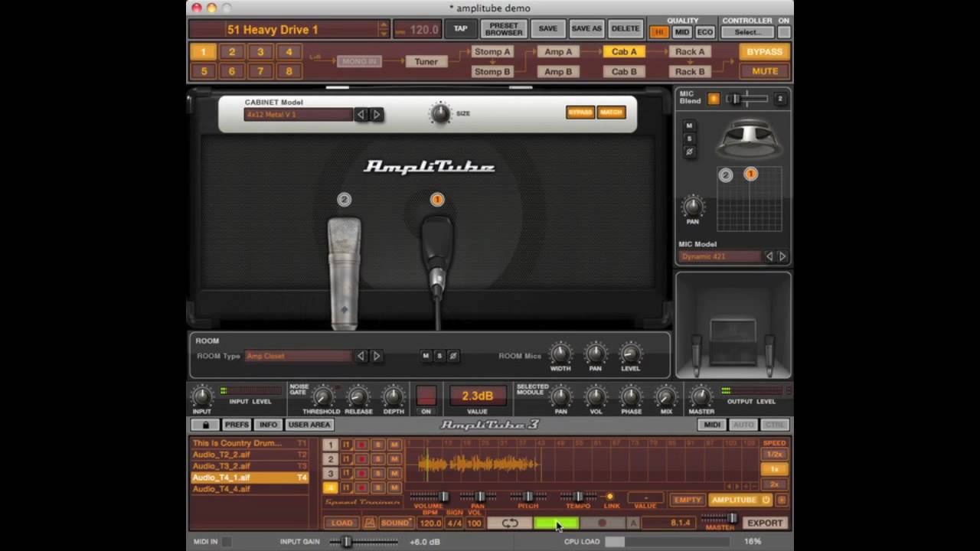Mute recorder track 2 with M
This screenshot has width=980, height=551.
[394, 459]
